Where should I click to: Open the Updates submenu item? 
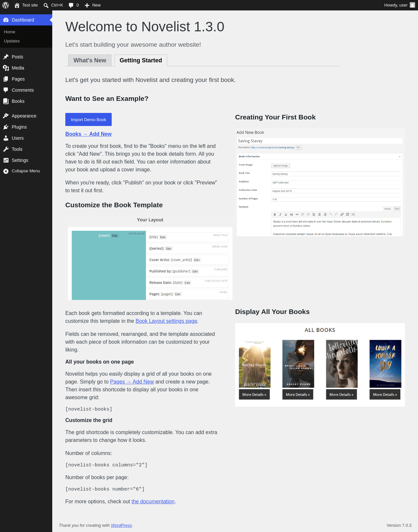pos(12,41)
